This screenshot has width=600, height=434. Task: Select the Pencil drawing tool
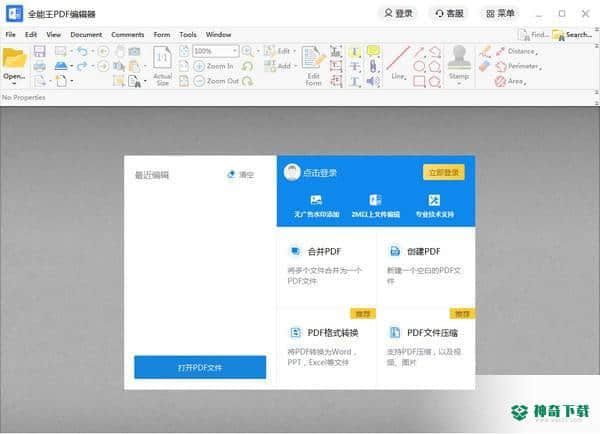(x=486, y=51)
